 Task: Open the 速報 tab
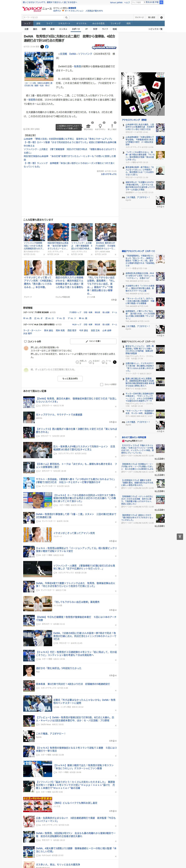click(38, 24)
